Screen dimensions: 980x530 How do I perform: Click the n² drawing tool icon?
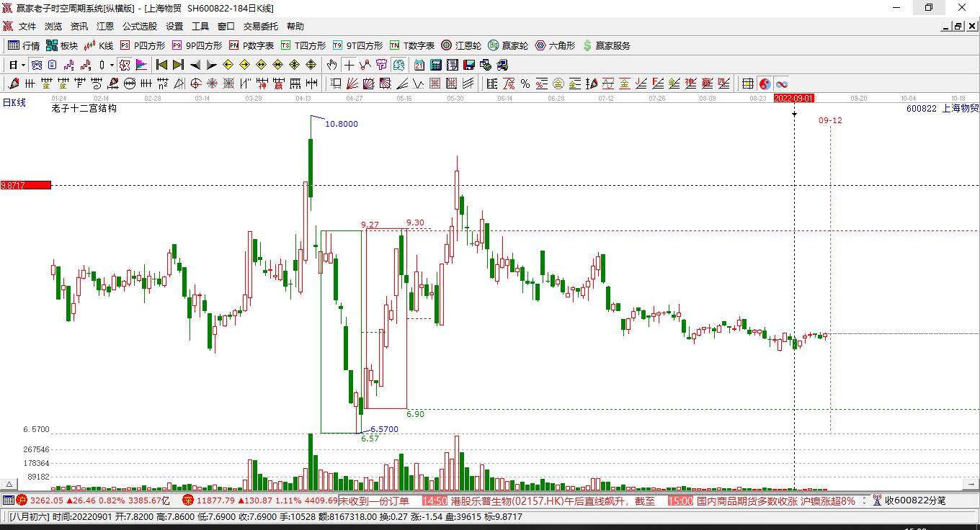pos(162,84)
